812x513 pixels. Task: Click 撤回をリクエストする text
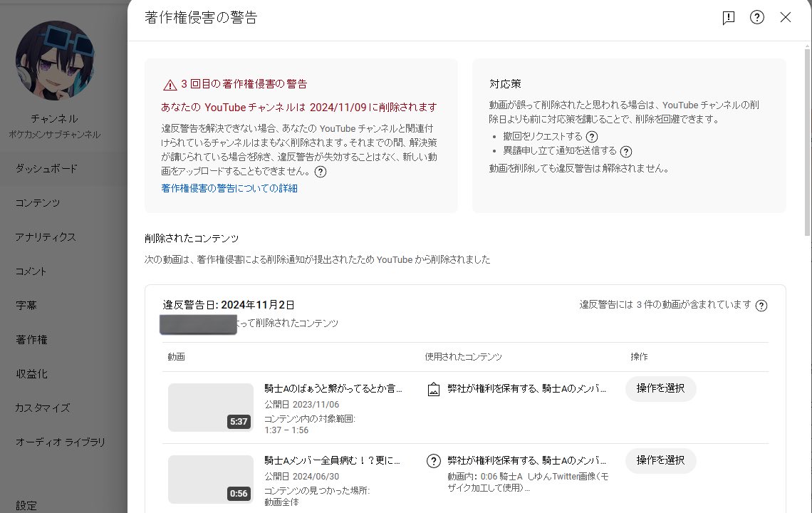[x=543, y=136]
